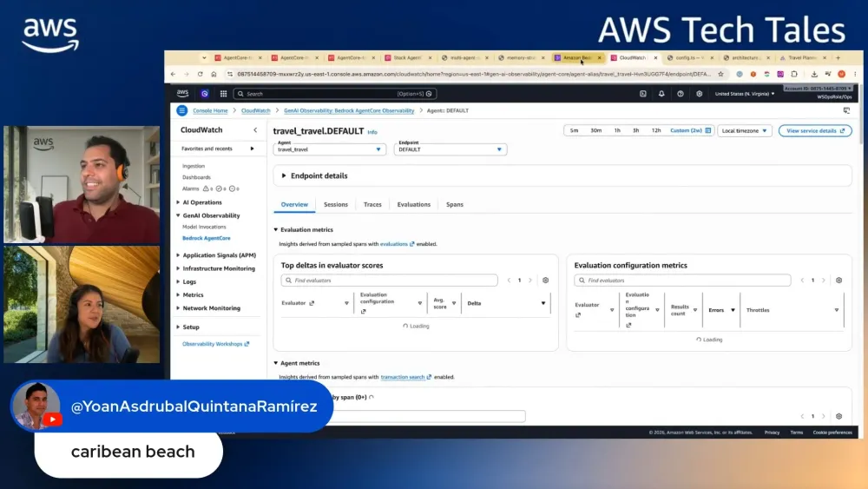Screen dimensions: 868x489
Task: Click Find evaluators field in Top deltas
Action: pos(389,281)
